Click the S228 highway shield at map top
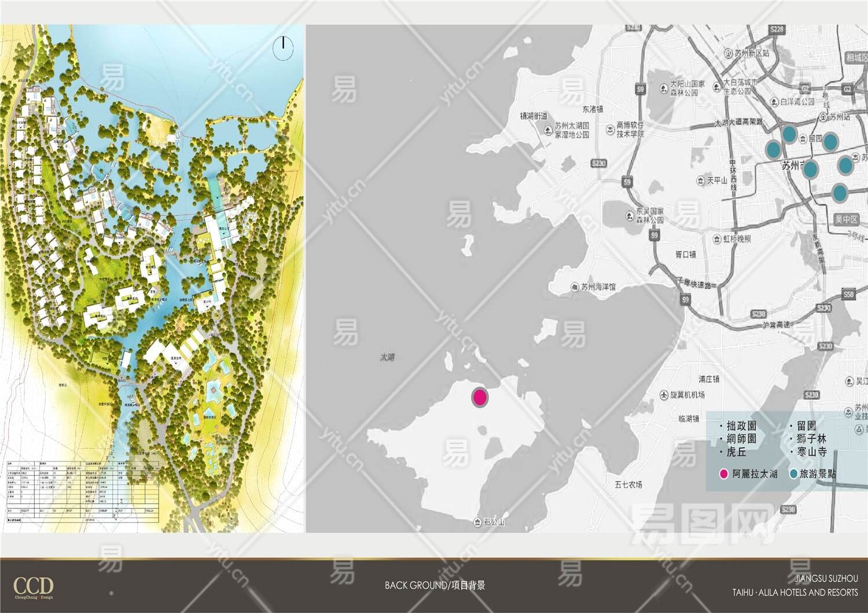868x613 pixels. (777, 29)
